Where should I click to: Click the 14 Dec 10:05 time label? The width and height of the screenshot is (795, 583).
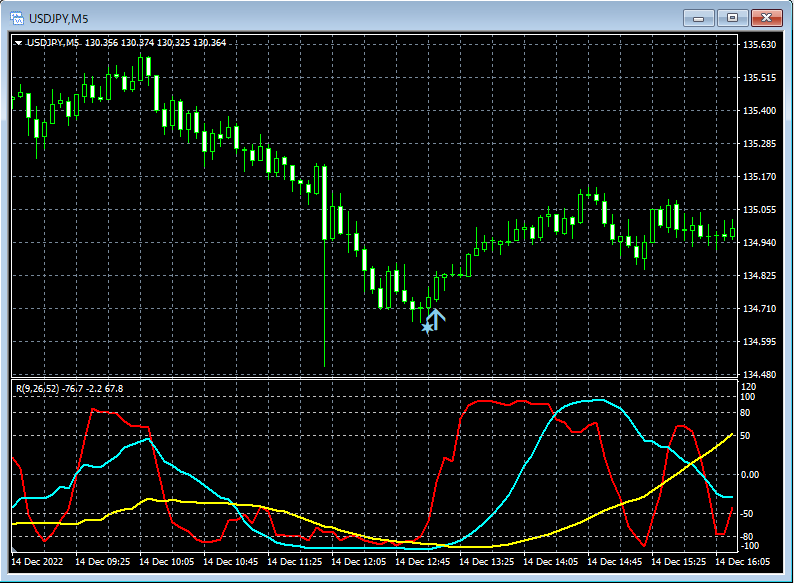[167, 563]
